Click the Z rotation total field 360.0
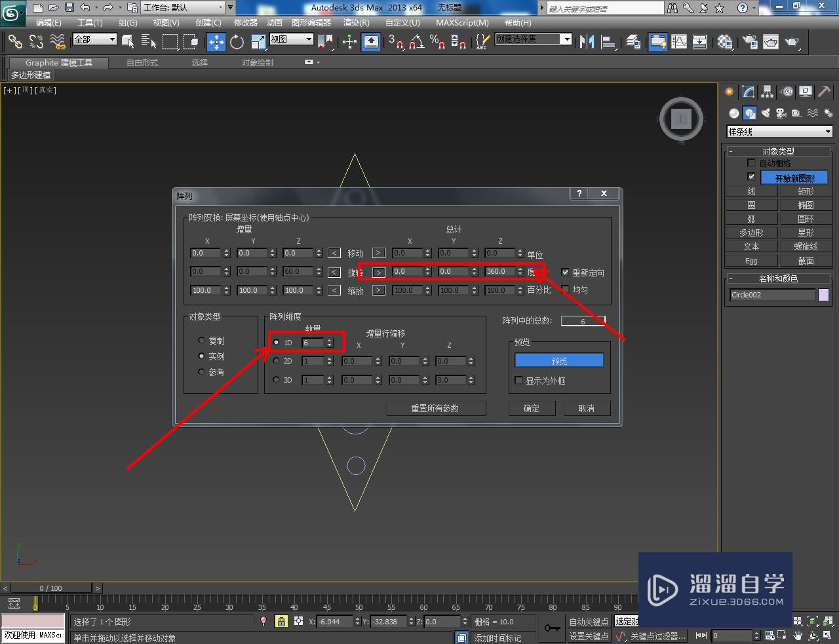This screenshot has height=644, width=839. pos(500,271)
